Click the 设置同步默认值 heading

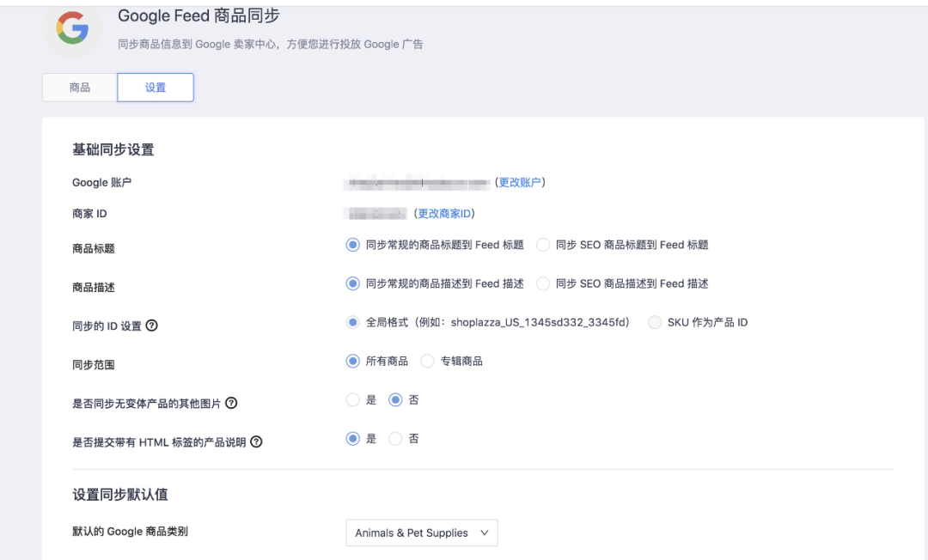click(x=120, y=495)
